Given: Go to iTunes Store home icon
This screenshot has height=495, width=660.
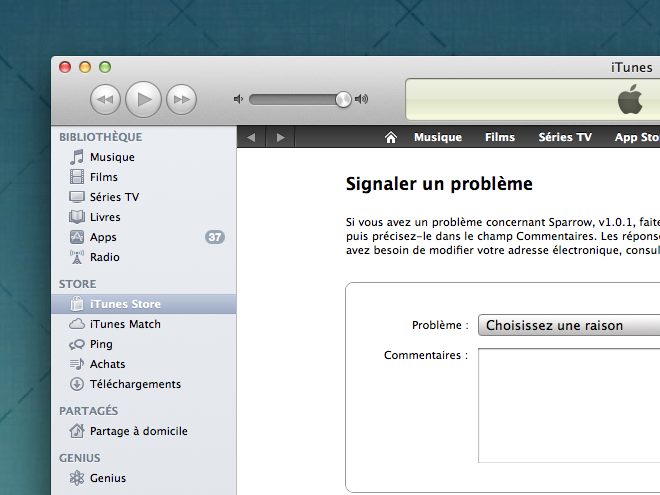Looking at the screenshot, I should tap(391, 137).
